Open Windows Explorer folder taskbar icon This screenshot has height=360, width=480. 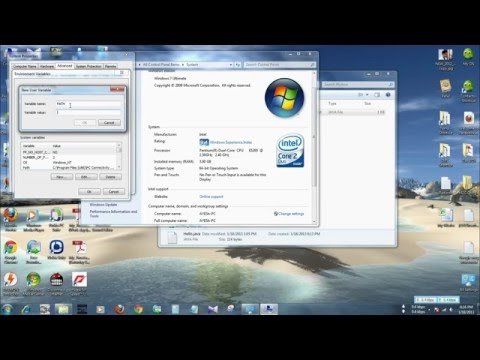click(x=63, y=309)
